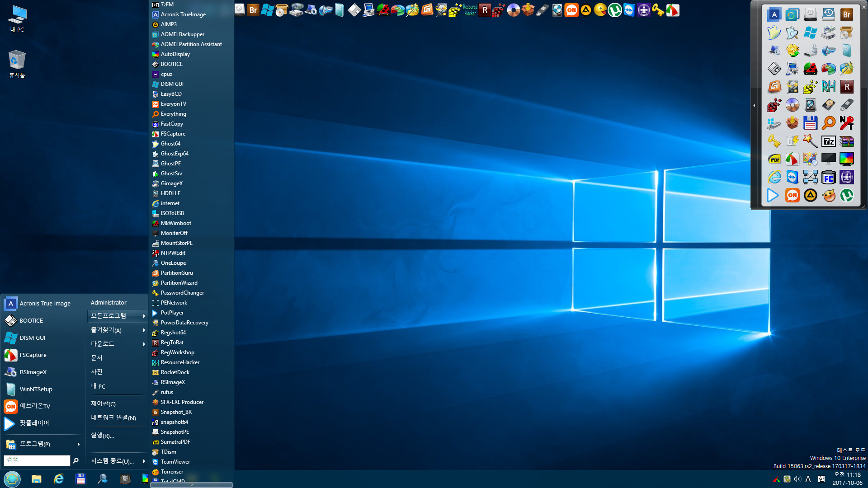Open RH Resource Hacker icon in right panel
868x488 pixels.
[x=828, y=87]
